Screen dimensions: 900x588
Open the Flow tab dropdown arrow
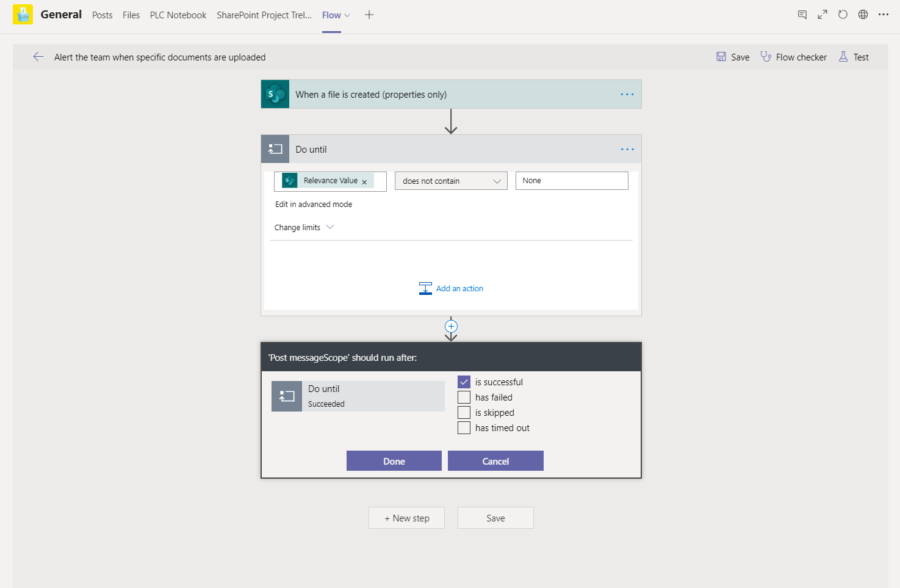tap(348, 15)
